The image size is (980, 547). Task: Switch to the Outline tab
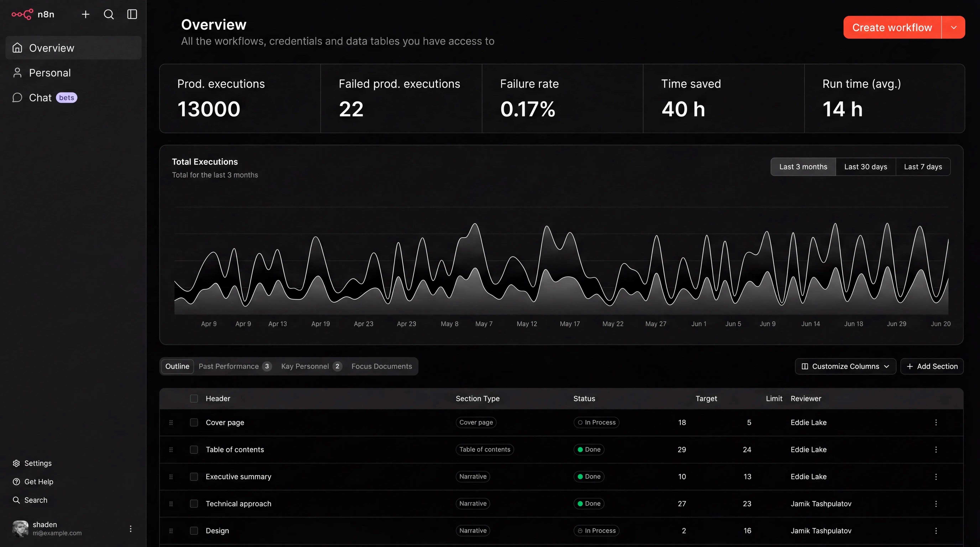[x=177, y=366]
